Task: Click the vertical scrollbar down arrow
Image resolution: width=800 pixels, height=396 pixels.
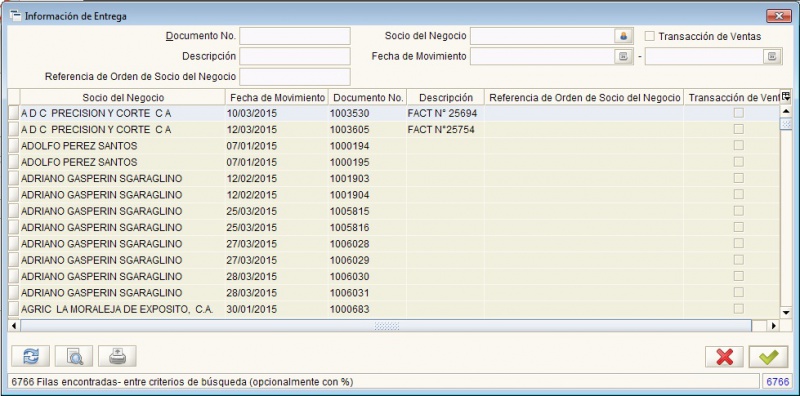Action: click(x=785, y=312)
